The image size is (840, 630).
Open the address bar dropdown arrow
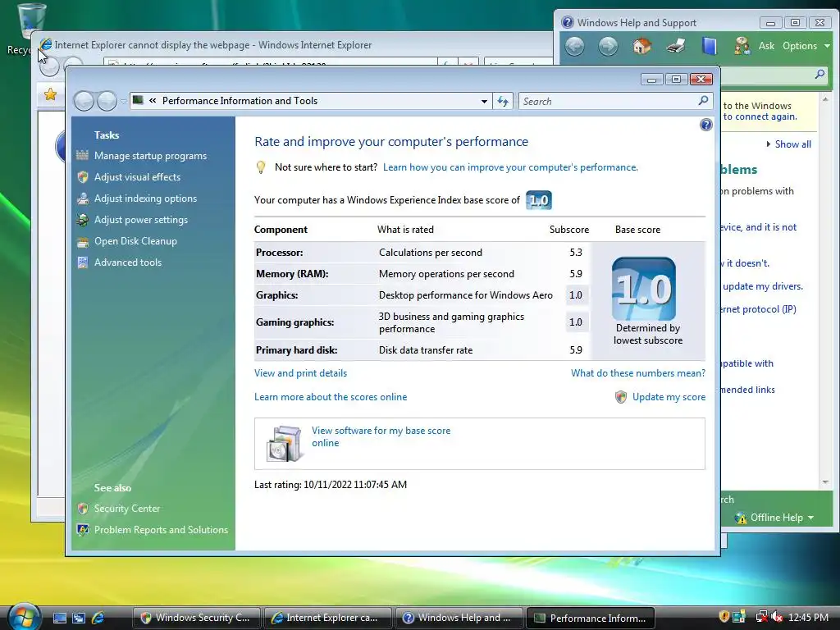coord(484,101)
